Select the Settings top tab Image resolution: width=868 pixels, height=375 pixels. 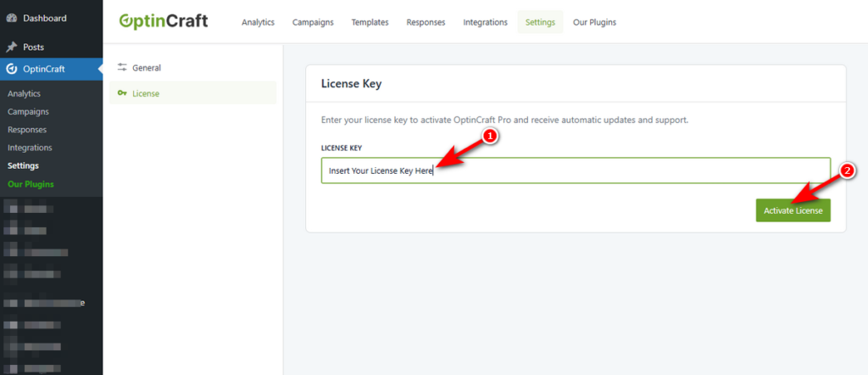pos(540,22)
